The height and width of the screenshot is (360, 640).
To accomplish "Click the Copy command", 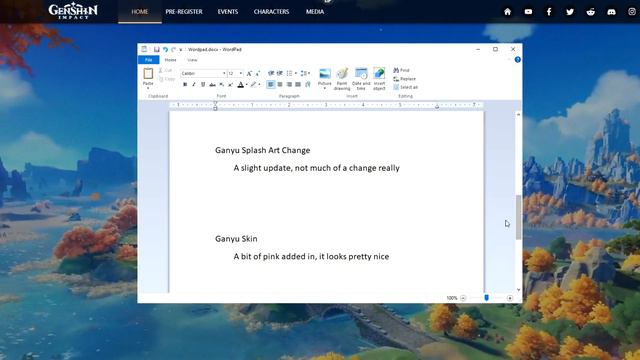I will (x=167, y=79).
